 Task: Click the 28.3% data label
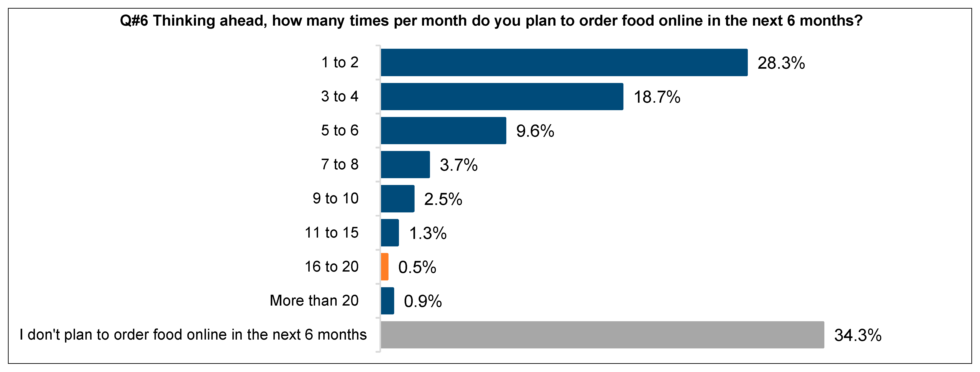[x=781, y=63]
